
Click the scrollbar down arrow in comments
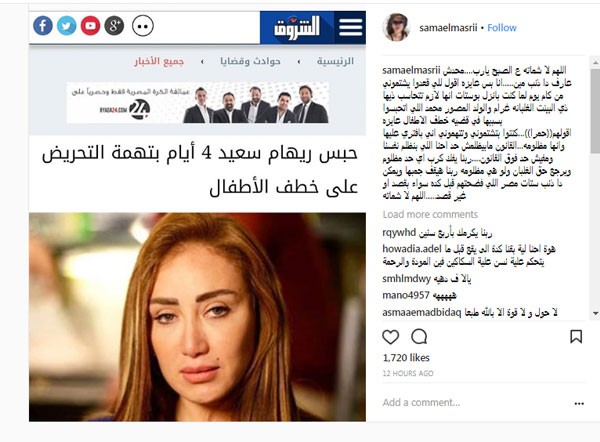tap(595, 313)
